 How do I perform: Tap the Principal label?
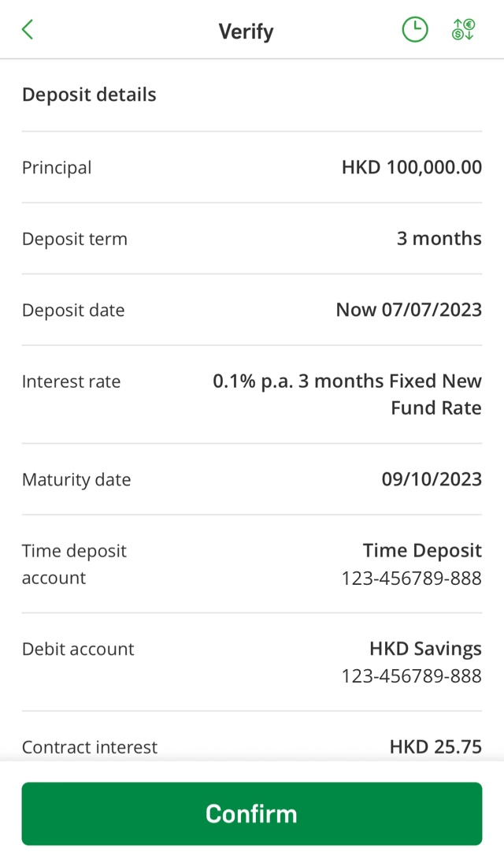[57, 168]
